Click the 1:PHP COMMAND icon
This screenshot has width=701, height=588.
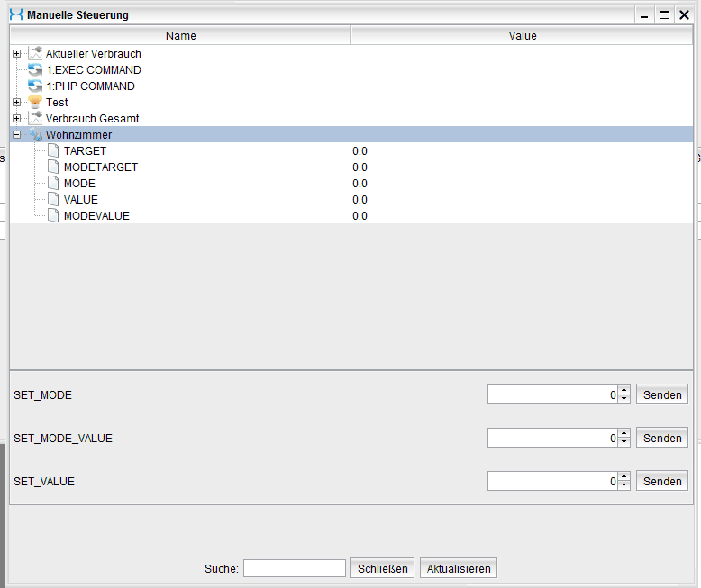[35, 86]
